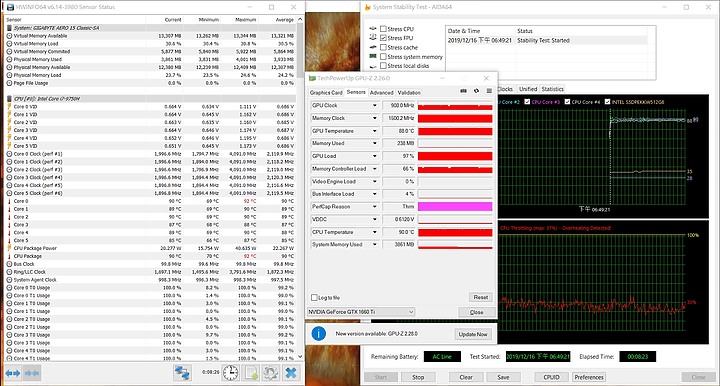The height and width of the screenshot is (386, 720).
Task: Click lightning icon beside CPU Package Power
Action: point(9,248)
